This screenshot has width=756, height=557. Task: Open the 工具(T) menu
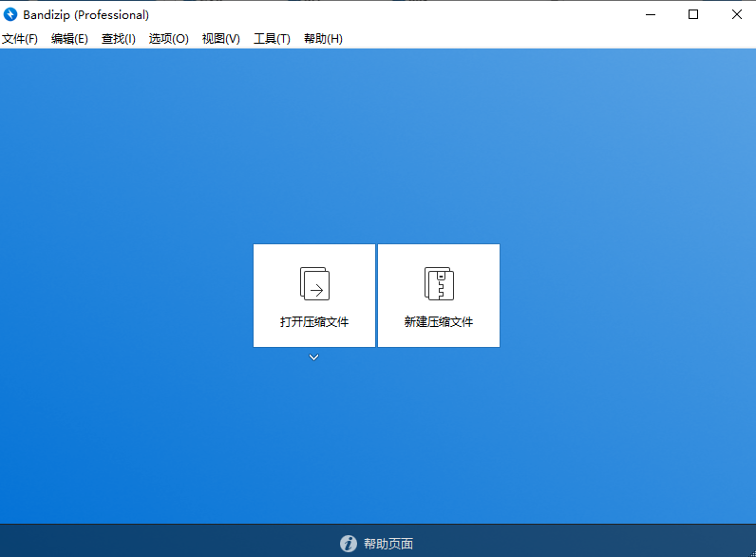coord(272,39)
